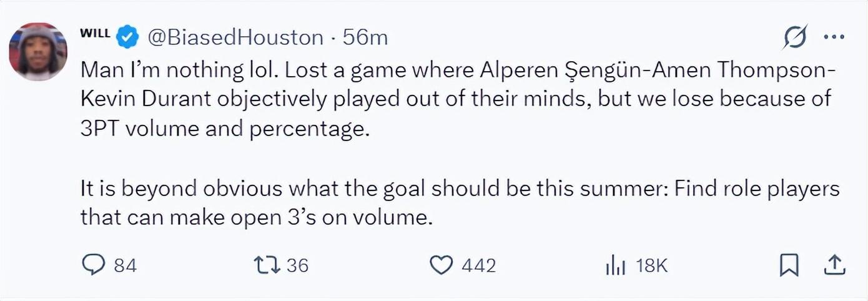
Task: Share the post via the upload arrow icon
Action: [x=834, y=265]
